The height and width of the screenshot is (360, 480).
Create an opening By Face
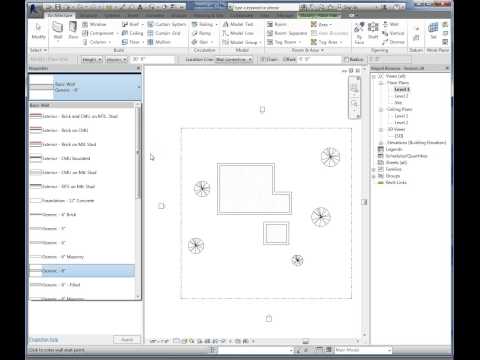359,33
